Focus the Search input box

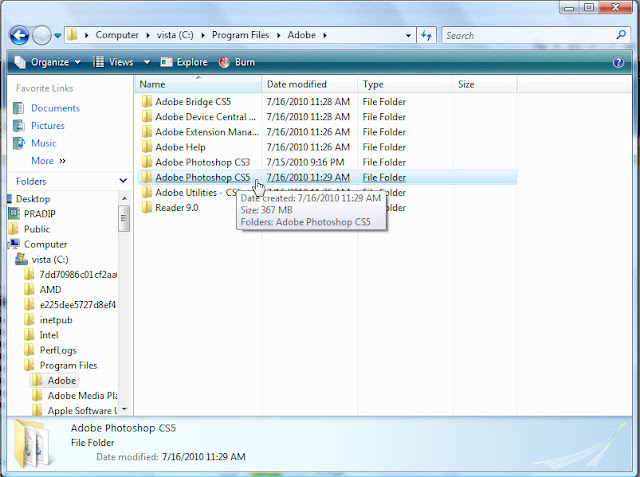529,35
